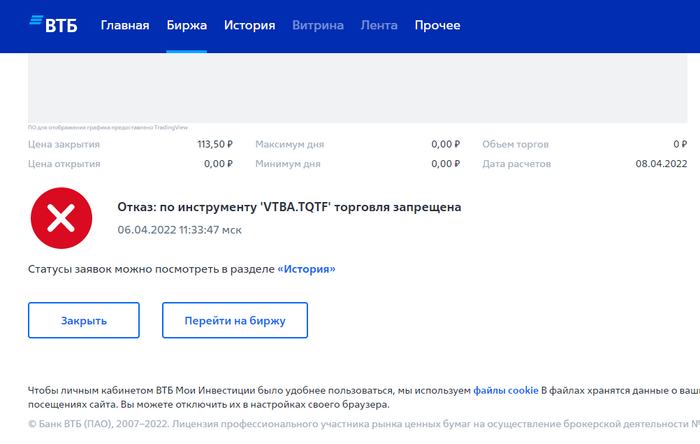Go to the Лента tab
The height and width of the screenshot is (444, 700).
tap(378, 26)
